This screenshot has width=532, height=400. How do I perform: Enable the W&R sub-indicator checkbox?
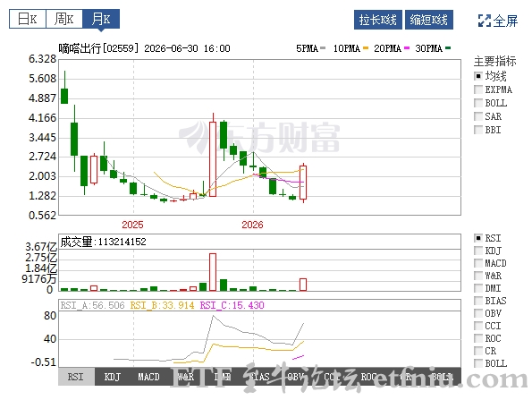[478, 276]
